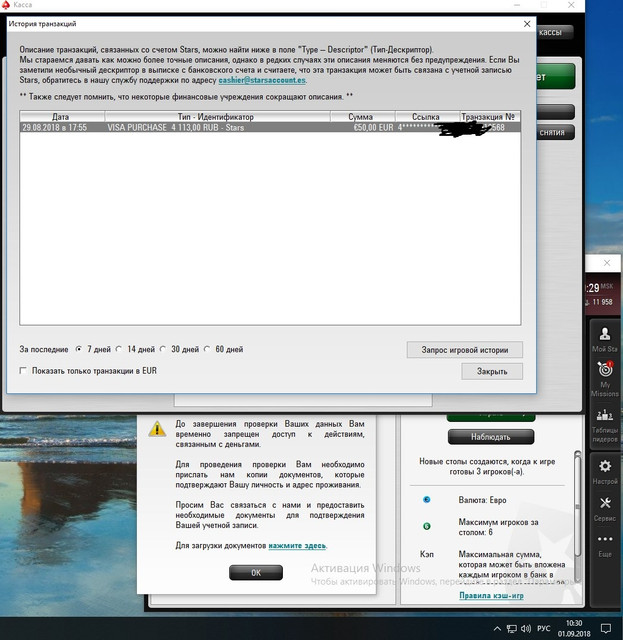Close the История транзакций dialog with X

click(527, 24)
